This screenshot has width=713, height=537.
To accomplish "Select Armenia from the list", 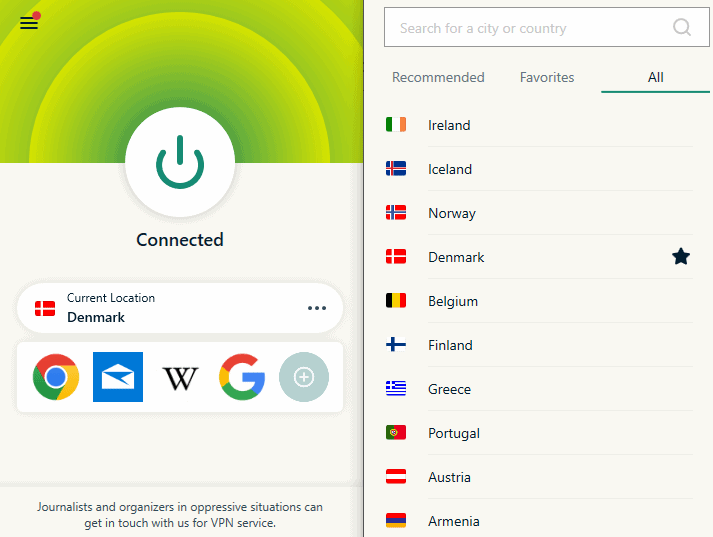I will [x=539, y=521].
